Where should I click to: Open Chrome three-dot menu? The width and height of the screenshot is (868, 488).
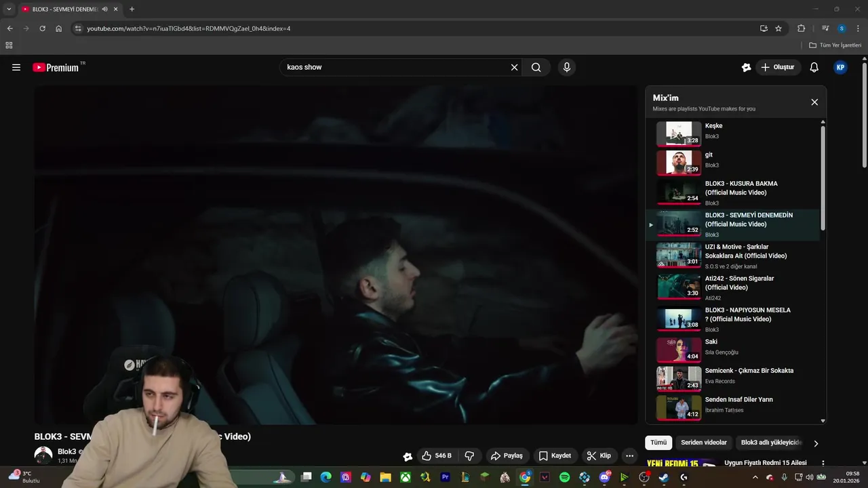coord(859,28)
